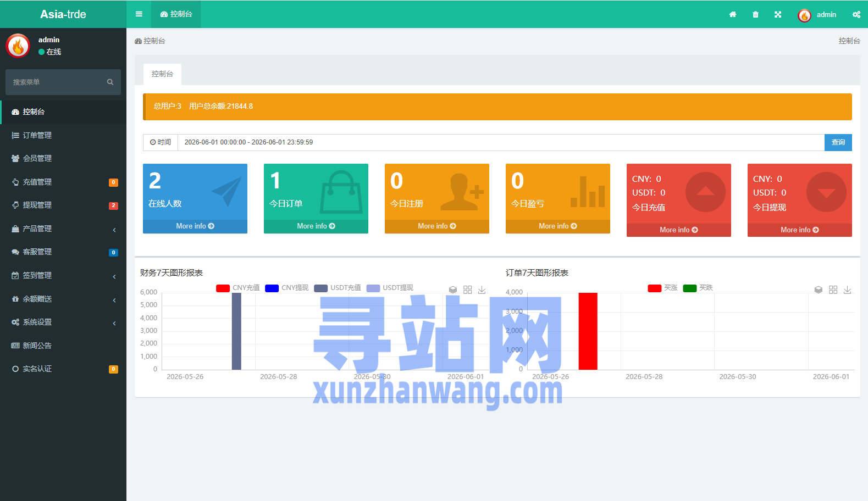
Task: Click the up-arrow circle on 今日充值 card
Action: [705, 192]
